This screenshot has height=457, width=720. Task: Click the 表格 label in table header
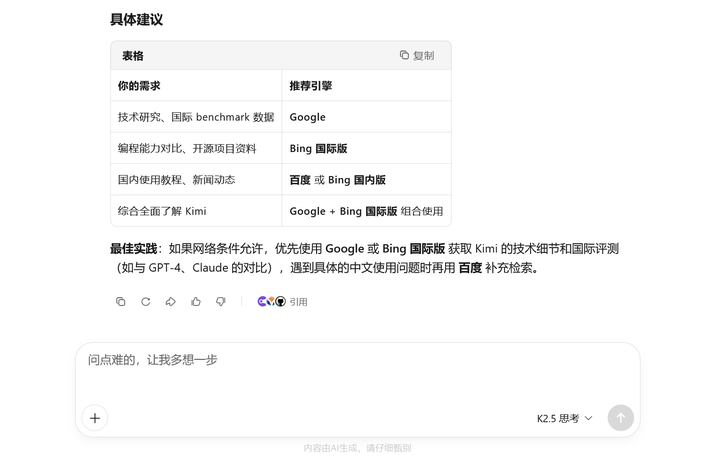[133, 56]
